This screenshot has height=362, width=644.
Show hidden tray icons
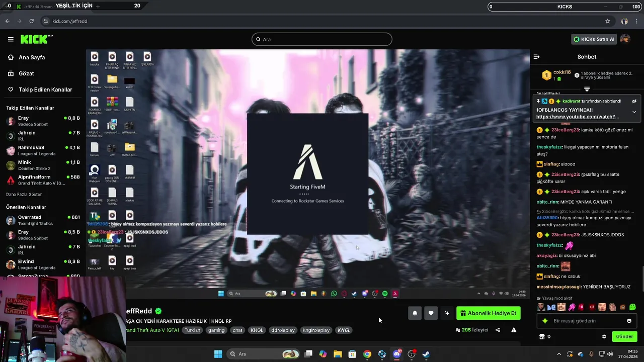pos(558,354)
